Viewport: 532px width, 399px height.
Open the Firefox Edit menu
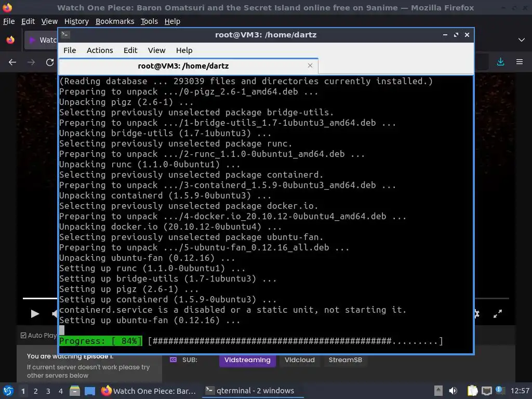pos(28,21)
